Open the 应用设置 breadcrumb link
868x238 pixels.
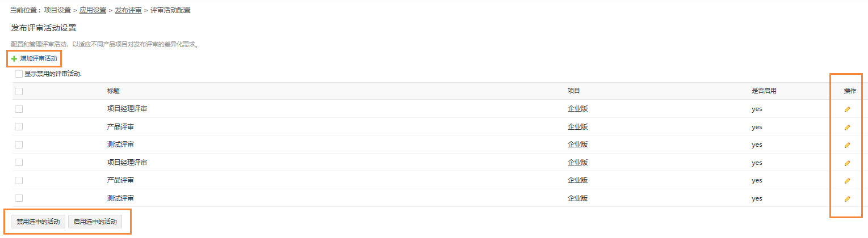coord(93,10)
